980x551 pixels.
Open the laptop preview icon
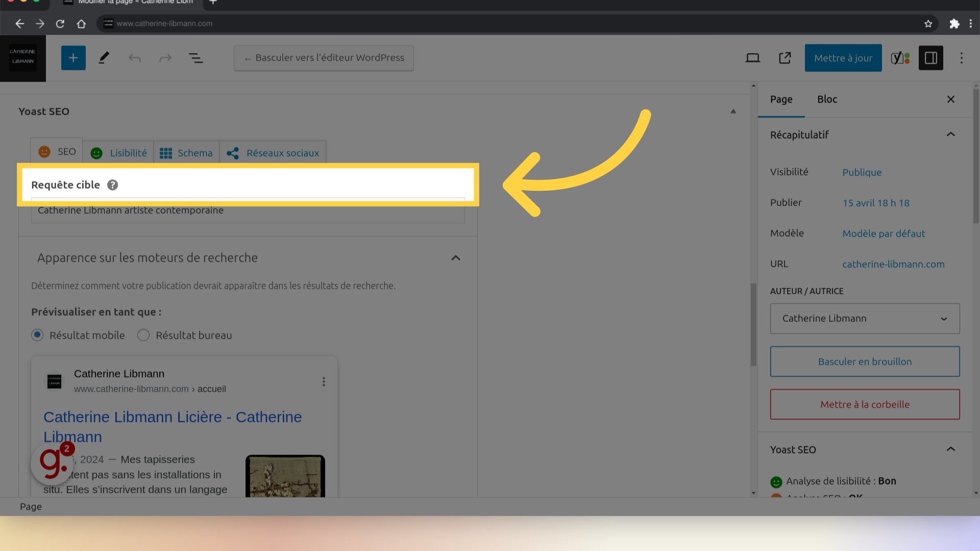pyautogui.click(x=753, y=58)
